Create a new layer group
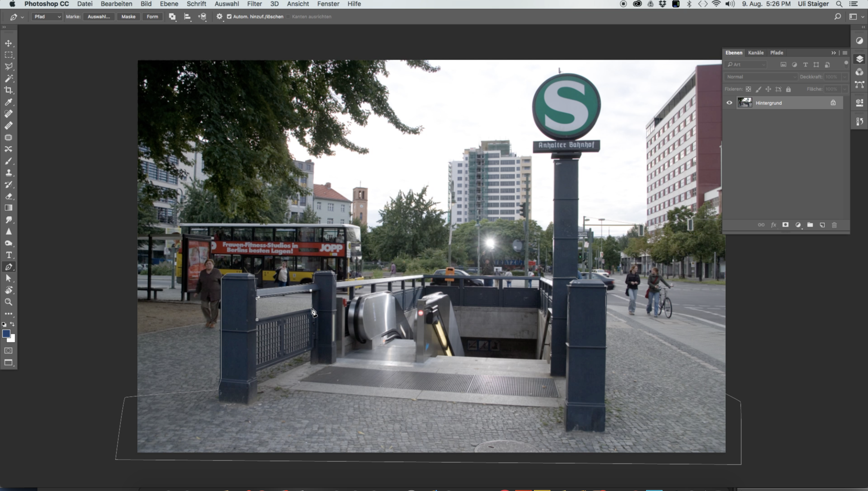The image size is (868, 491). (810, 225)
